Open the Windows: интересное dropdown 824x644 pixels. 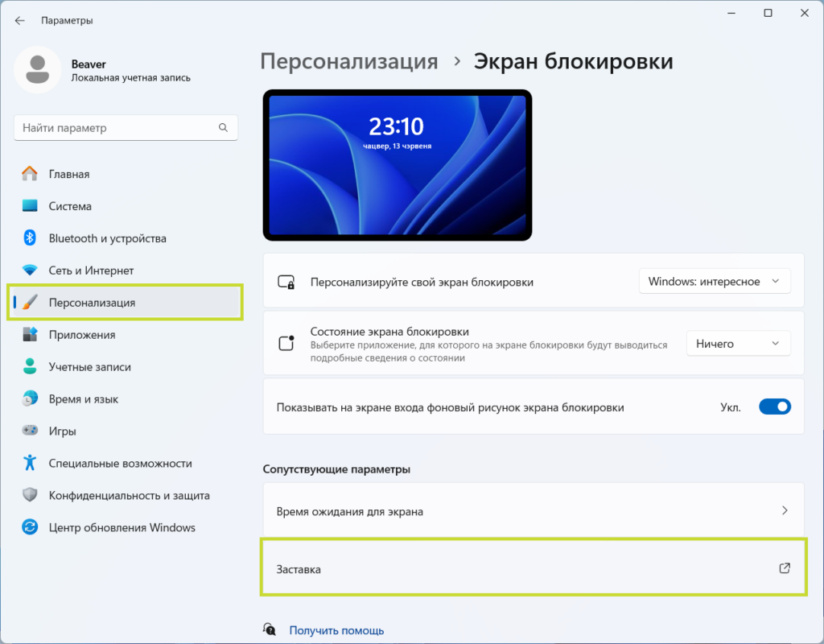click(x=715, y=282)
